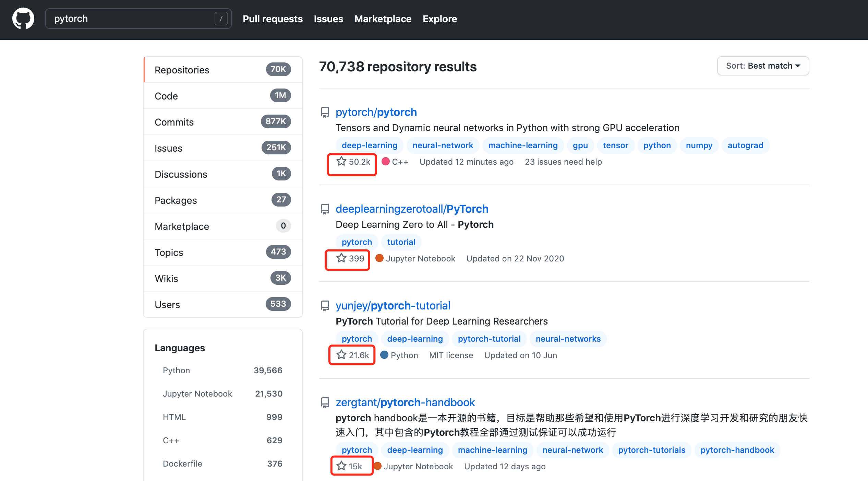Screen dimensions: 868x481
Task: Click the star icon showing 21.6k
Action: coord(341,355)
